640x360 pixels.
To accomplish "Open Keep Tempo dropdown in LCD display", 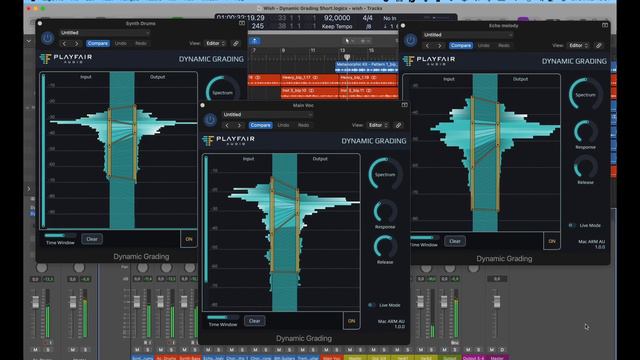I will tap(337, 27).
